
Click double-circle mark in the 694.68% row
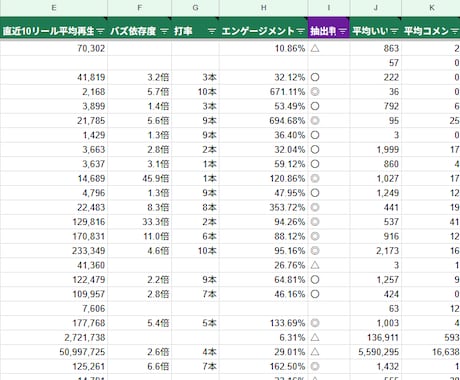(315, 121)
